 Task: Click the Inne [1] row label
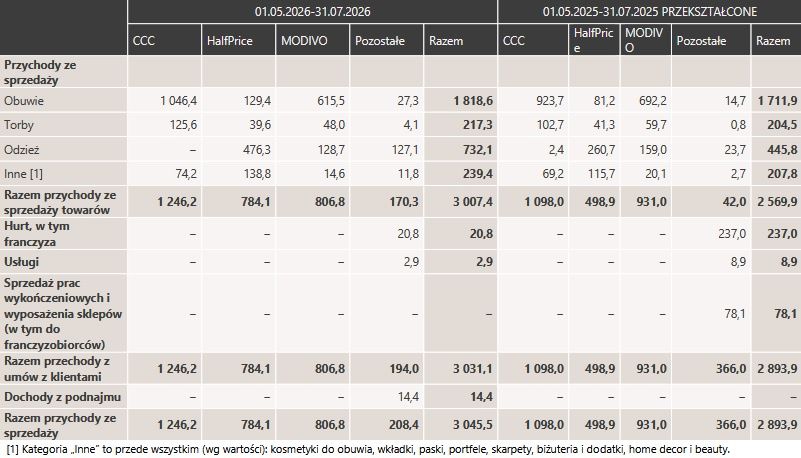point(23,174)
